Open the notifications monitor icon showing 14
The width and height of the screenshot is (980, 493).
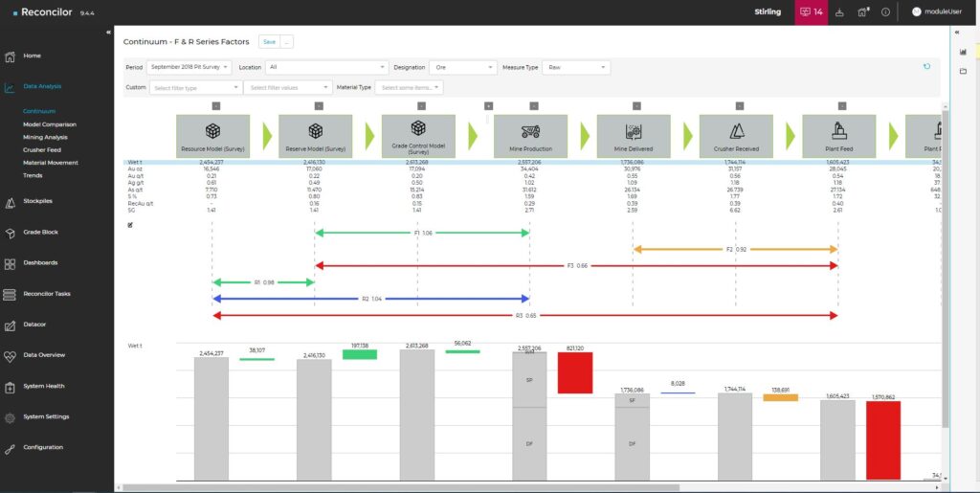click(x=811, y=12)
